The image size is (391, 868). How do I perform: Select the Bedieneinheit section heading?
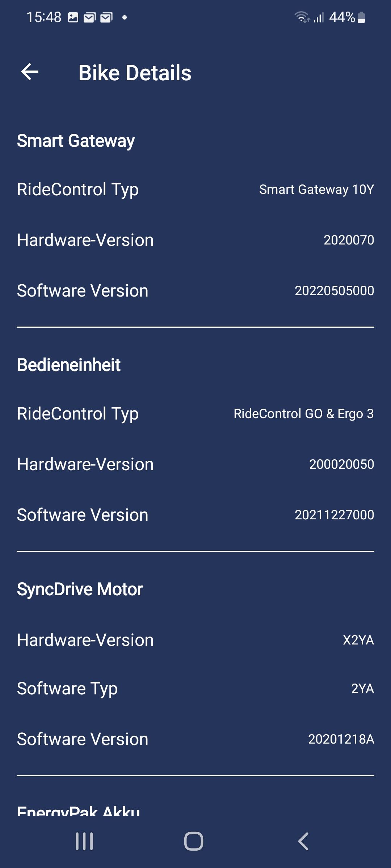click(69, 365)
